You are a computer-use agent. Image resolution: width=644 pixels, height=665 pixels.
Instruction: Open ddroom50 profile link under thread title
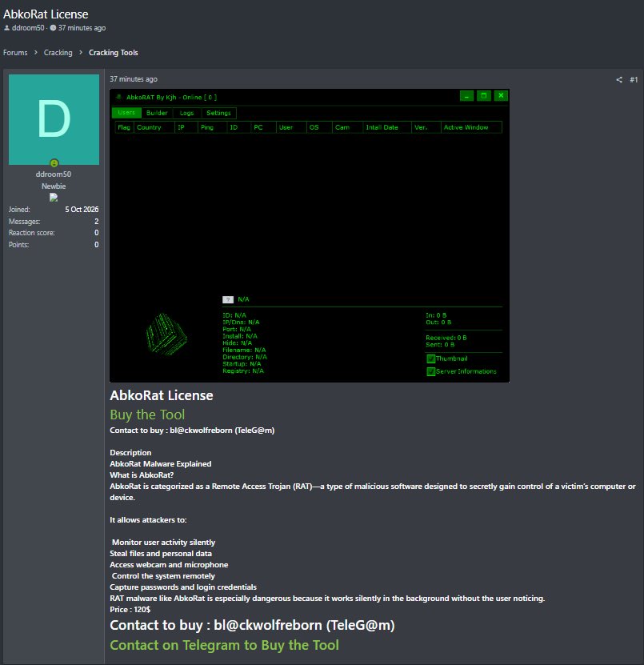pyautogui.click(x=28, y=28)
